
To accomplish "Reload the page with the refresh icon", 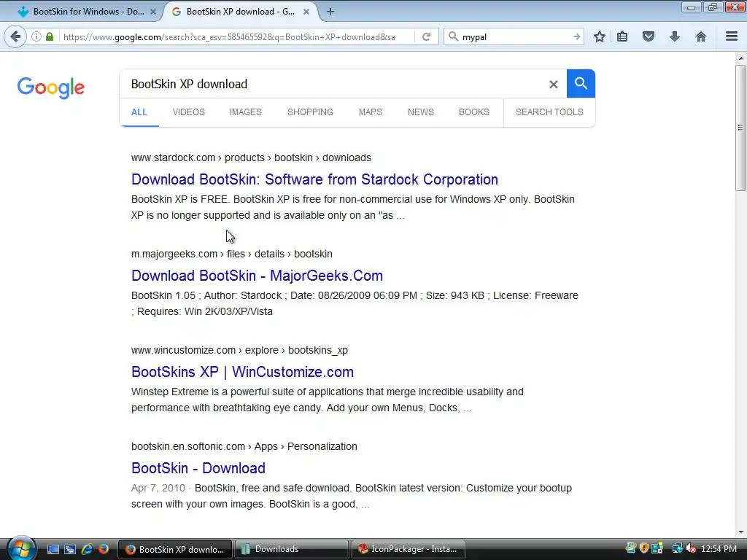I will [426, 36].
